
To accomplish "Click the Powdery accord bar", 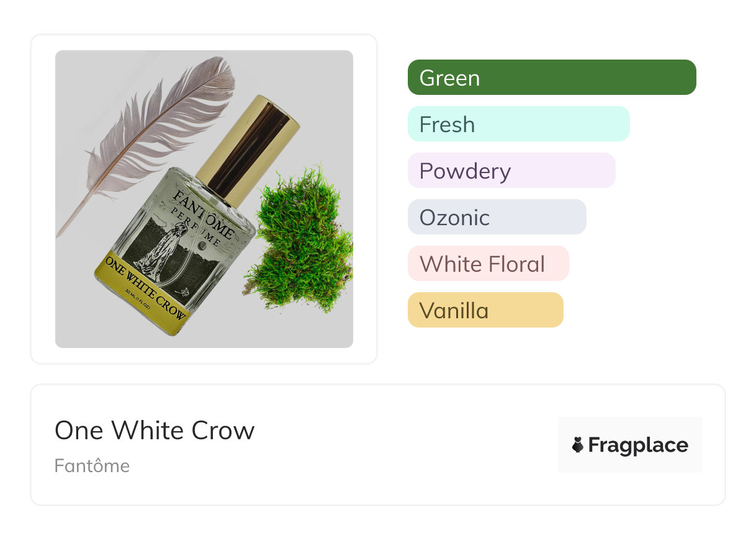I will pyautogui.click(x=511, y=171).
